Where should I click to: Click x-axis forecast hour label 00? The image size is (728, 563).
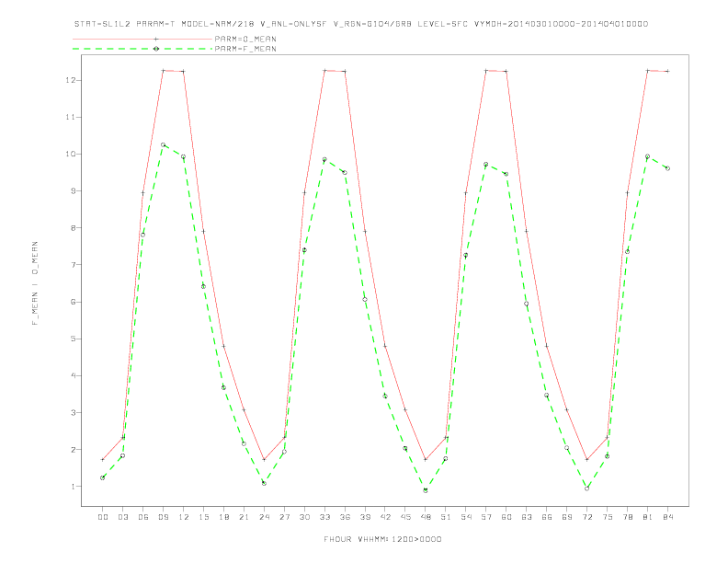click(103, 517)
